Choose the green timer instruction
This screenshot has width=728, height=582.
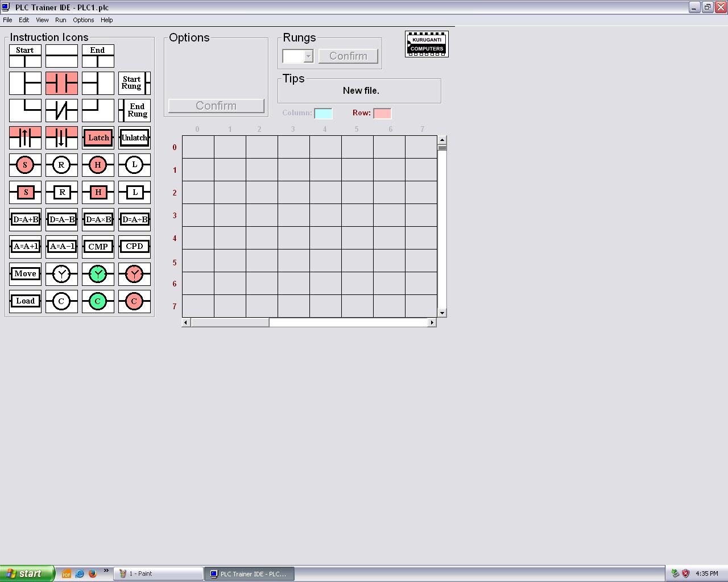point(97,274)
